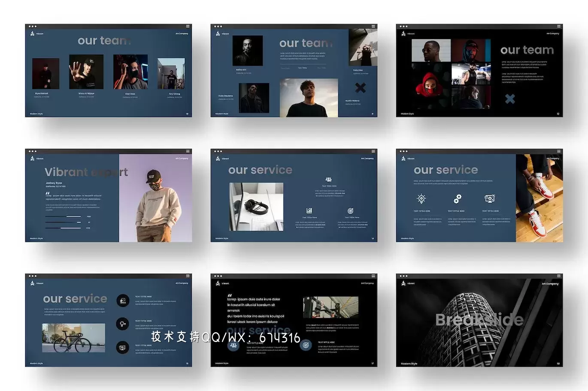Click the top skill progress bar on expert slide
588x391 pixels.
click(x=63, y=217)
